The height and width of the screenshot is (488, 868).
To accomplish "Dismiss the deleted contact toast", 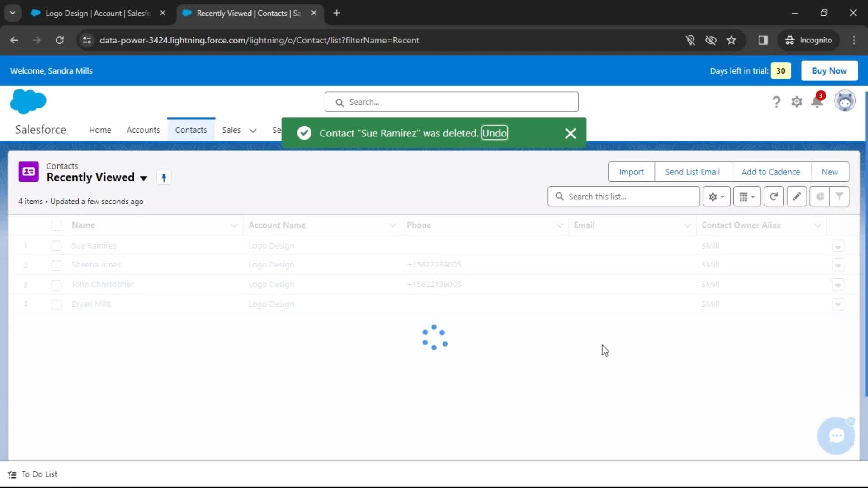I will point(571,133).
